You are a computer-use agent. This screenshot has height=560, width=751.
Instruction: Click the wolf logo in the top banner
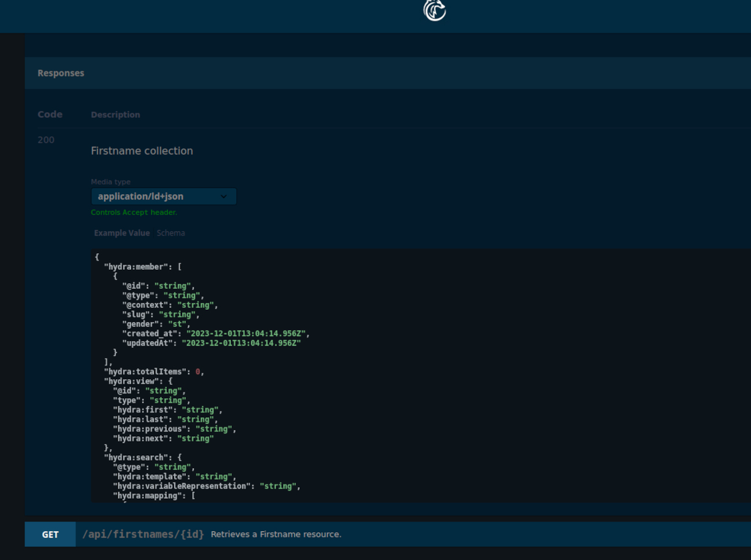pyautogui.click(x=434, y=10)
